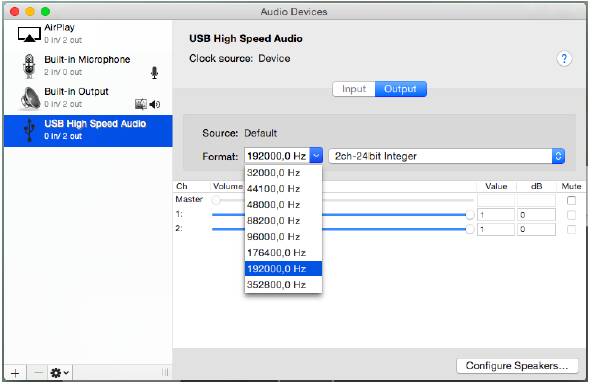The image size is (593, 385).
Task: Click the default sound output speaker badge
Action: 155,104
